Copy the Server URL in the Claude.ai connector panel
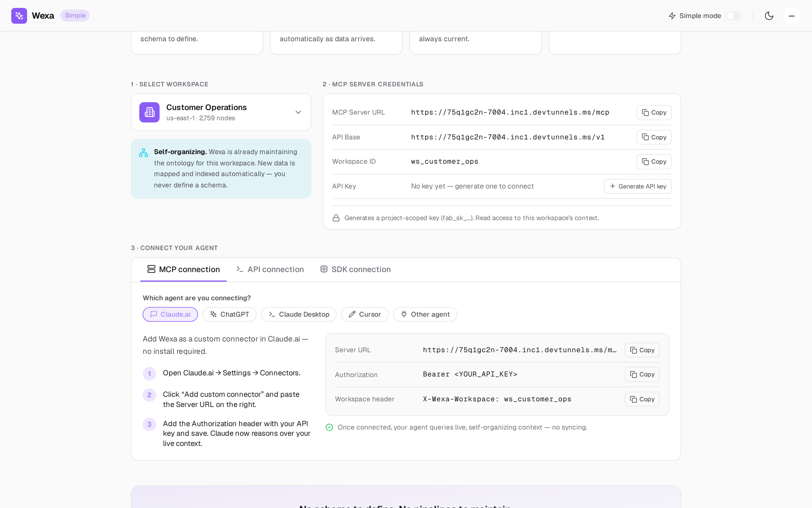 [642, 350]
